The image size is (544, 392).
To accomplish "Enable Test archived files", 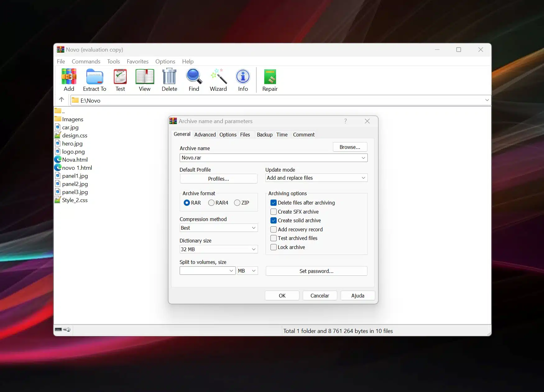I will tap(274, 238).
